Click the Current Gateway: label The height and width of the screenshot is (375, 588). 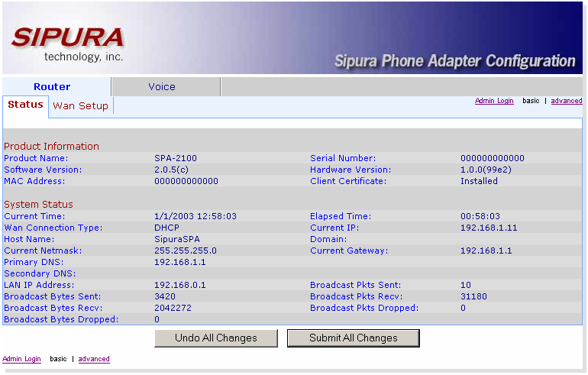(x=349, y=251)
